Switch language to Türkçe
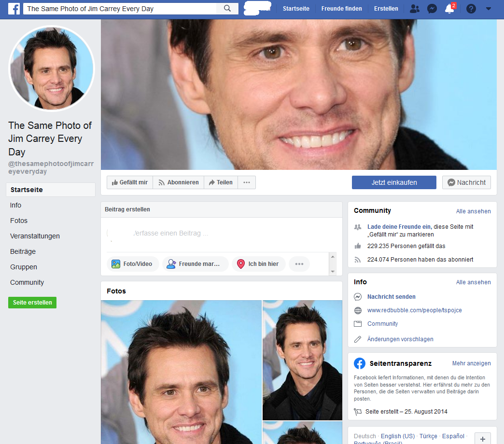The image size is (504, 444). [428, 436]
